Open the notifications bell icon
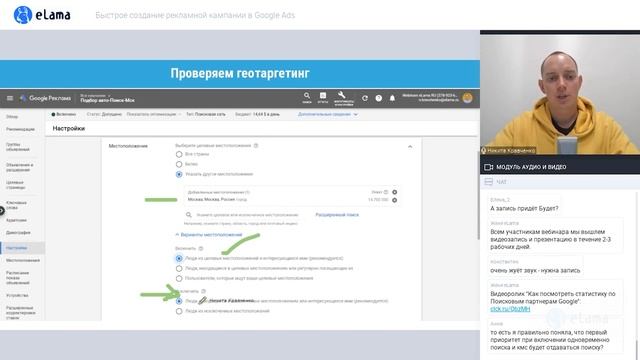The height and width of the screenshot is (360, 640). tap(392, 98)
